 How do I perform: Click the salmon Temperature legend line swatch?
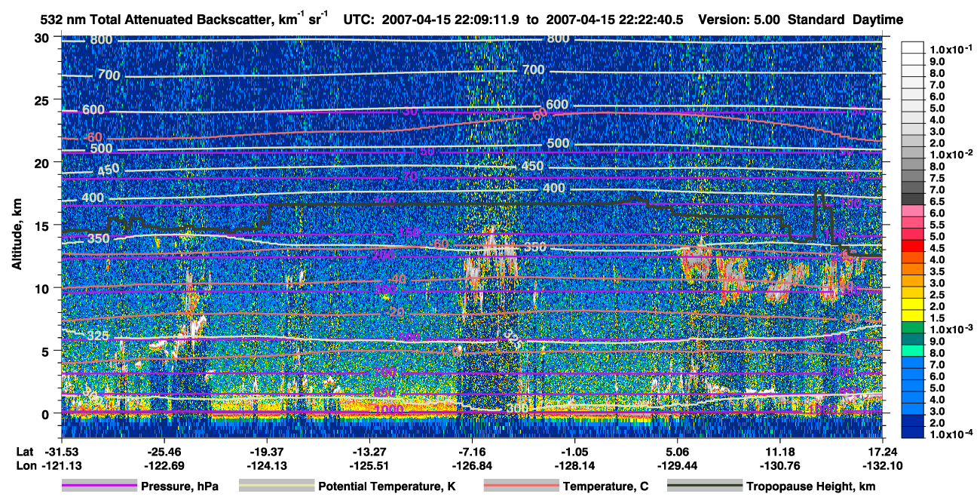pyautogui.click(x=520, y=486)
